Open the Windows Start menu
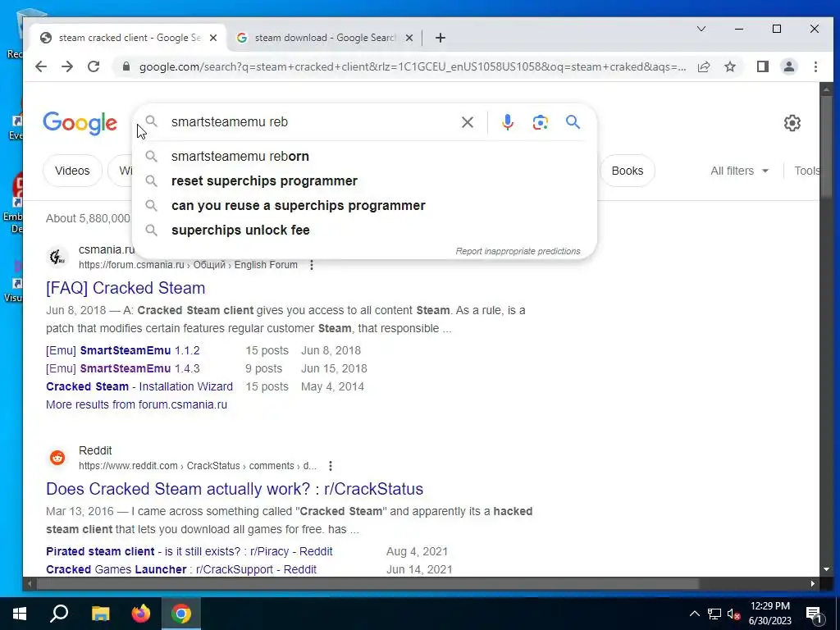The image size is (840, 630). [20, 614]
